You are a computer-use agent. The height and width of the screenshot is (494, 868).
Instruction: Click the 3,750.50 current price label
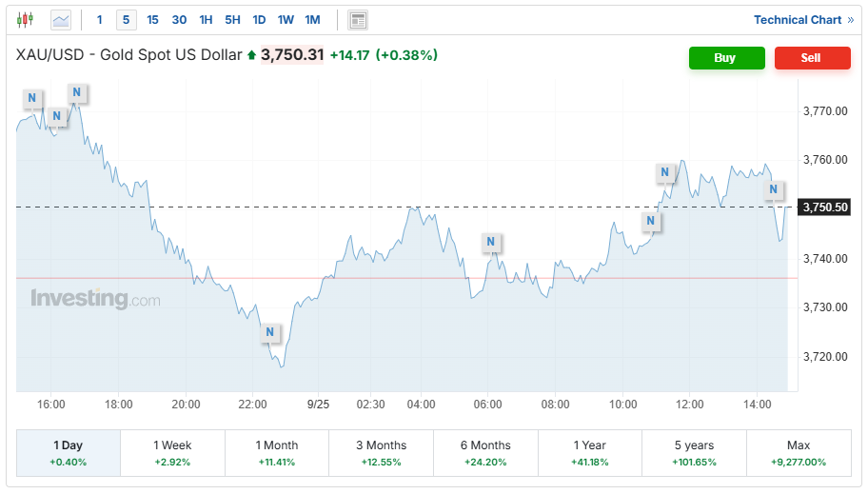[x=825, y=207]
